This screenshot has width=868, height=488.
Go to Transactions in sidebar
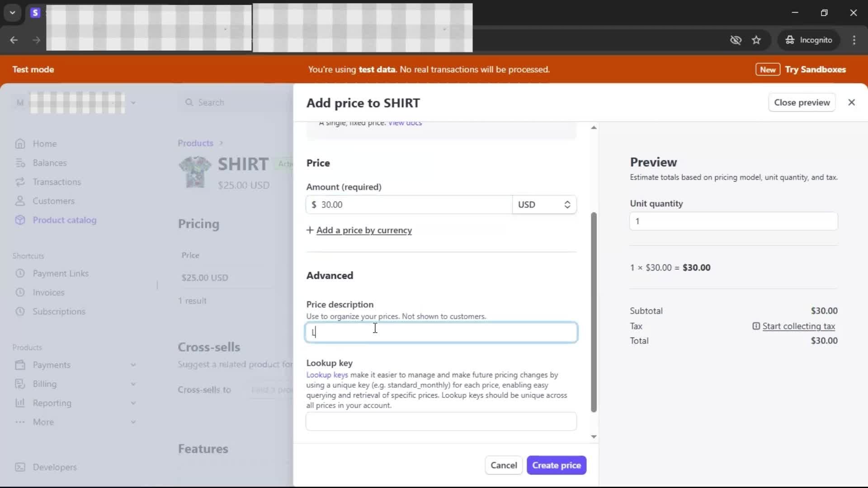tap(57, 182)
